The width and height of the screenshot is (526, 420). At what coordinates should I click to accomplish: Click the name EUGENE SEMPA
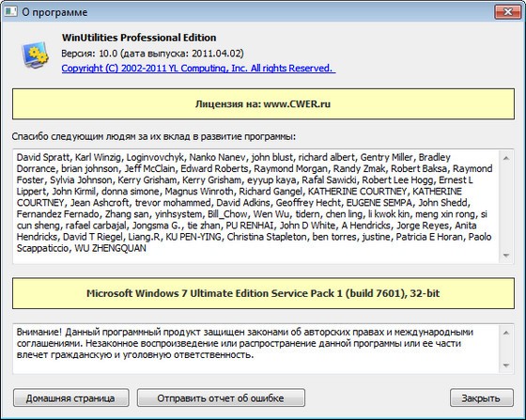point(379,203)
